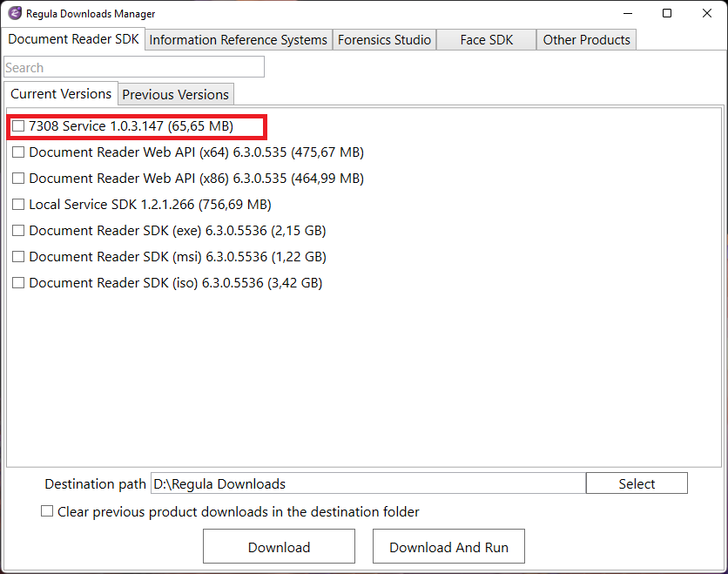728x574 pixels.
Task: Check Document Reader SDK (exe) checkbox
Action: click(x=18, y=230)
